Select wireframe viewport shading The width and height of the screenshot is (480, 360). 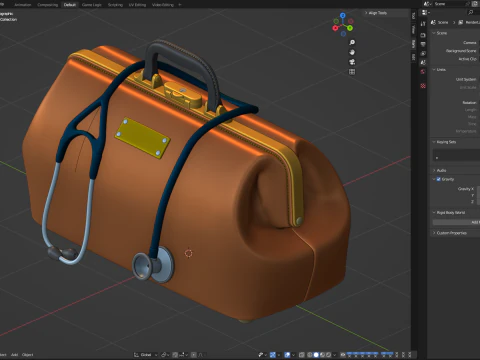pos(309,355)
